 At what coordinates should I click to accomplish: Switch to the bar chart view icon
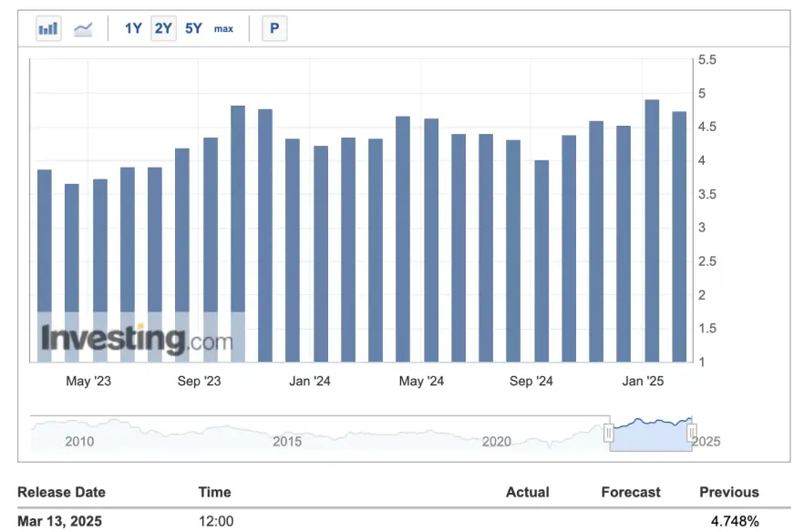[48, 28]
